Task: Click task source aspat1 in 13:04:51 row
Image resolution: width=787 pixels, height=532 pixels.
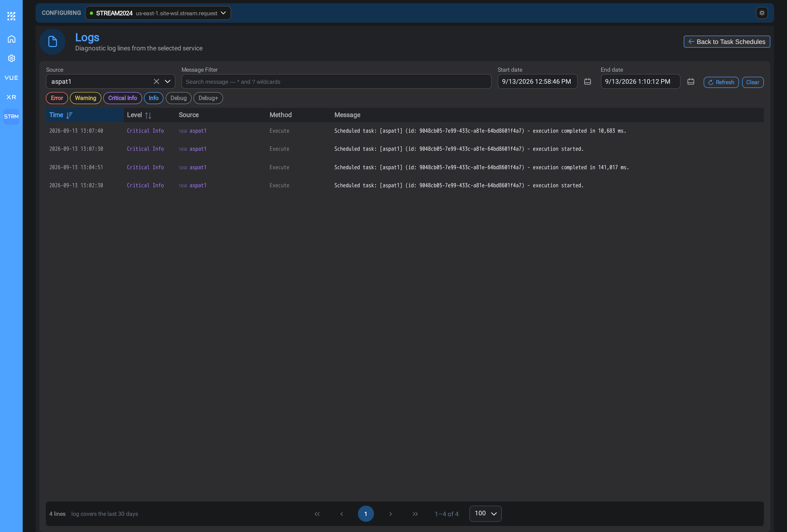Action: (198, 167)
